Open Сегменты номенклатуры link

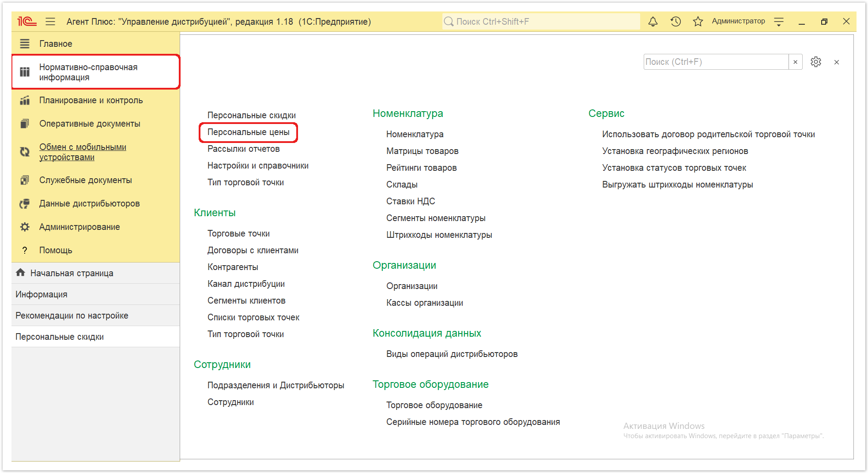(436, 218)
